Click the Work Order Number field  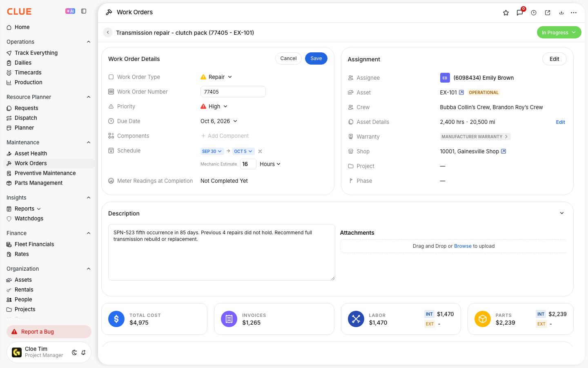[233, 92]
